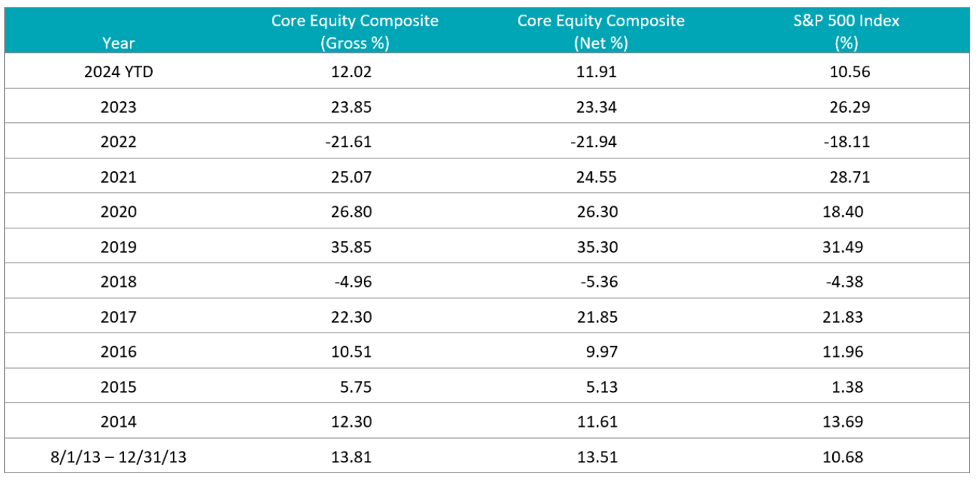
Task: Click the 8/1/13 – 12/31/13 period label
Action: (118, 457)
